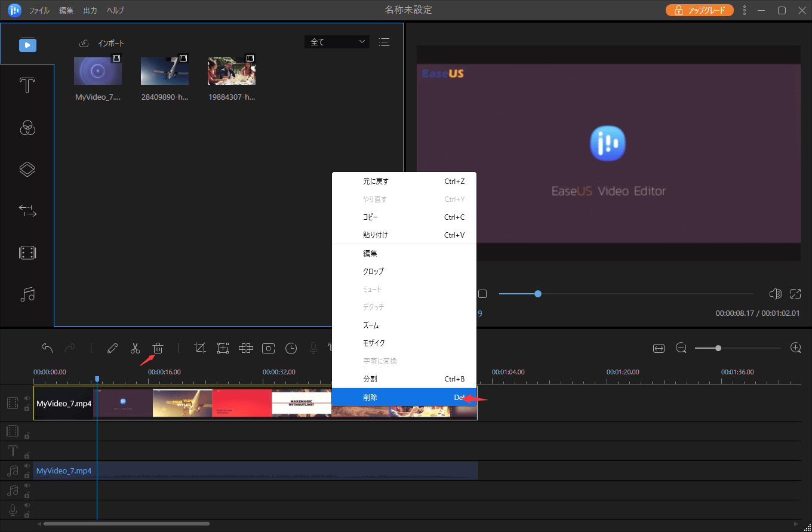Click the preview playback progress slider

point(626,294)
